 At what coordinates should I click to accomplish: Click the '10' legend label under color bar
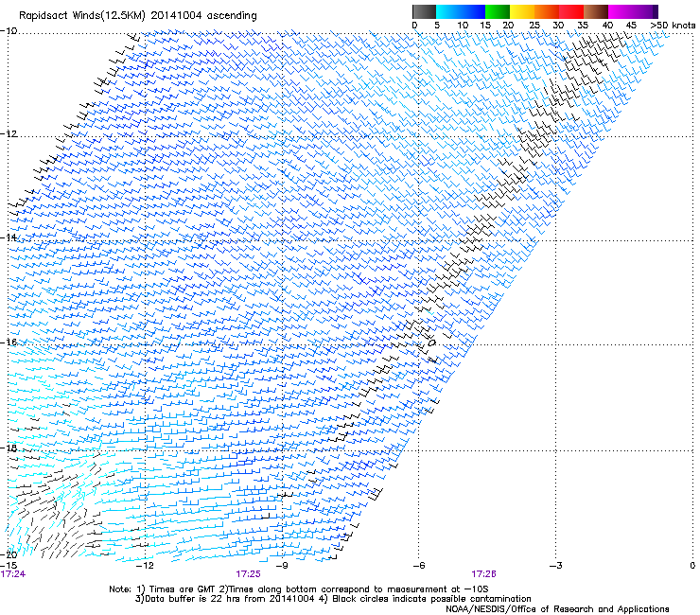[463, 25]
